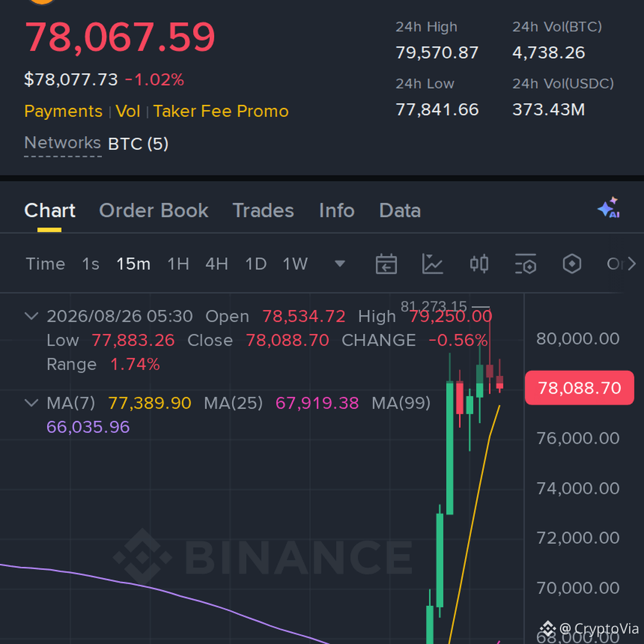The image size is (644, 644).
Task: Click the MA(7) value 77,389.90
Action: (150, 403)
